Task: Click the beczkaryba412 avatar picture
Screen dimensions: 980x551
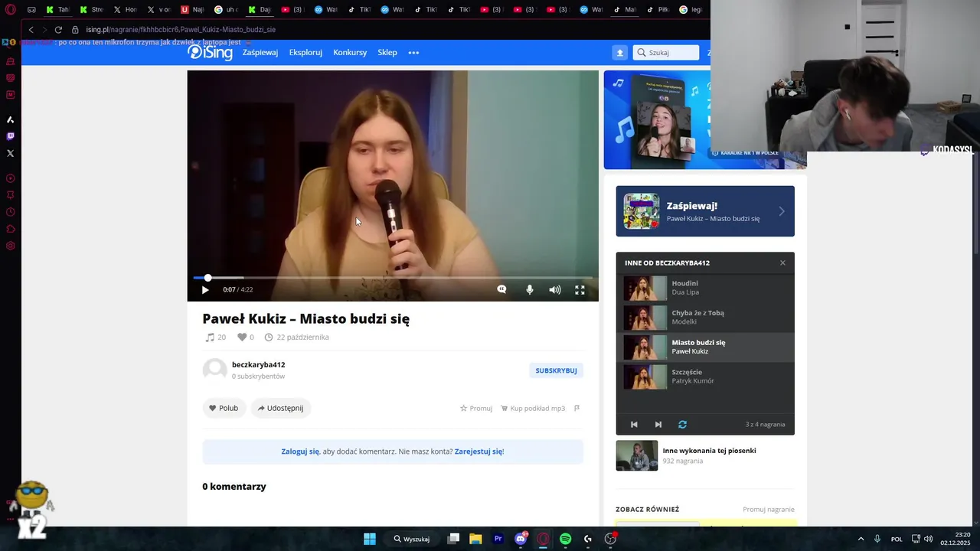Action: coord(214,370)
